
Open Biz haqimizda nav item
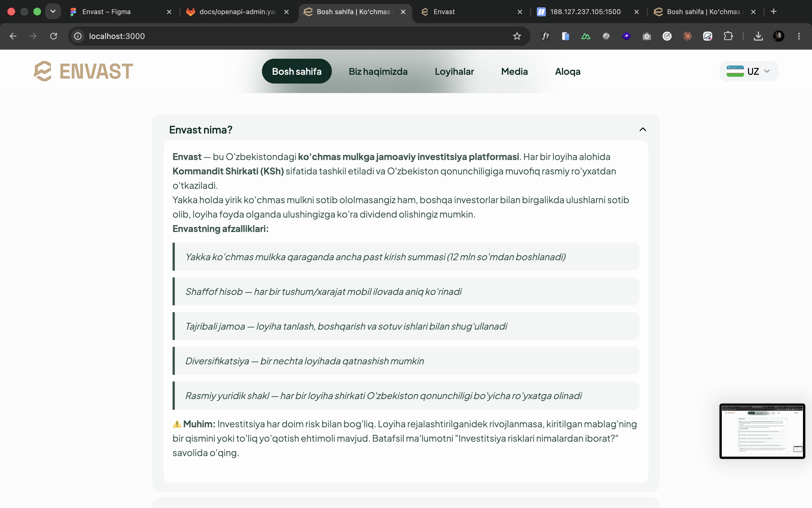point(378,71)
